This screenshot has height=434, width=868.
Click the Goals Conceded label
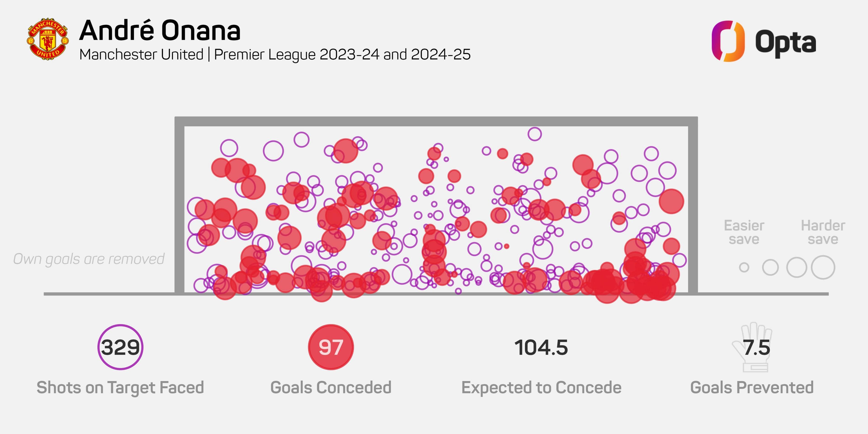(331, 387)
